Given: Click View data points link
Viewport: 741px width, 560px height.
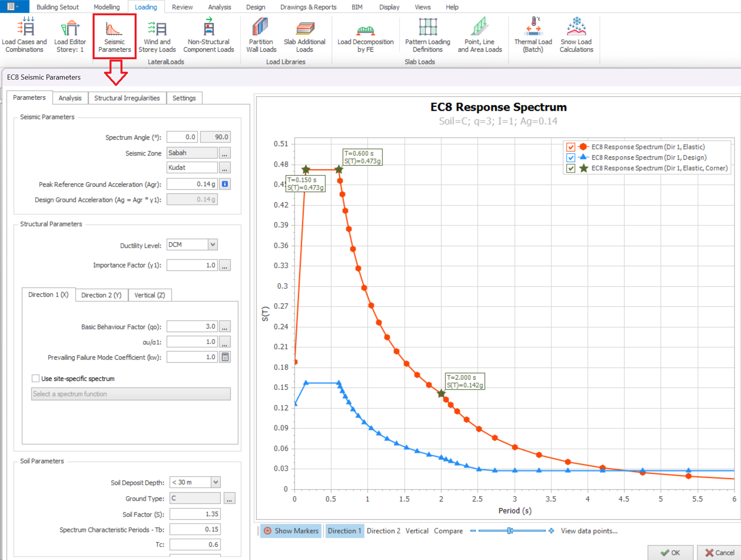Looking at the screenshot, I should (x=589, y=531).
